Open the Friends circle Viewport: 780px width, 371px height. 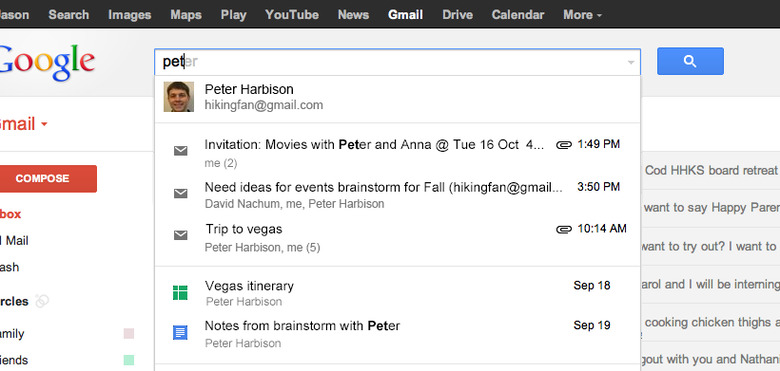coord(14,360)
